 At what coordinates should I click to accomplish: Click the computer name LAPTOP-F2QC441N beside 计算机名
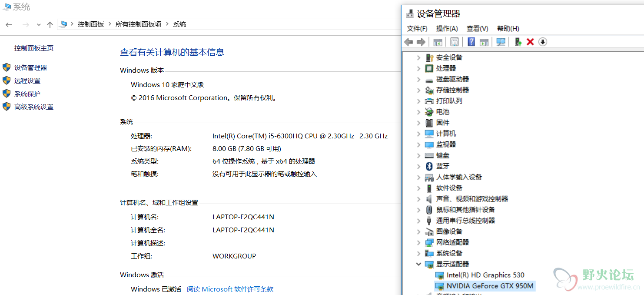tap(243, 217)
